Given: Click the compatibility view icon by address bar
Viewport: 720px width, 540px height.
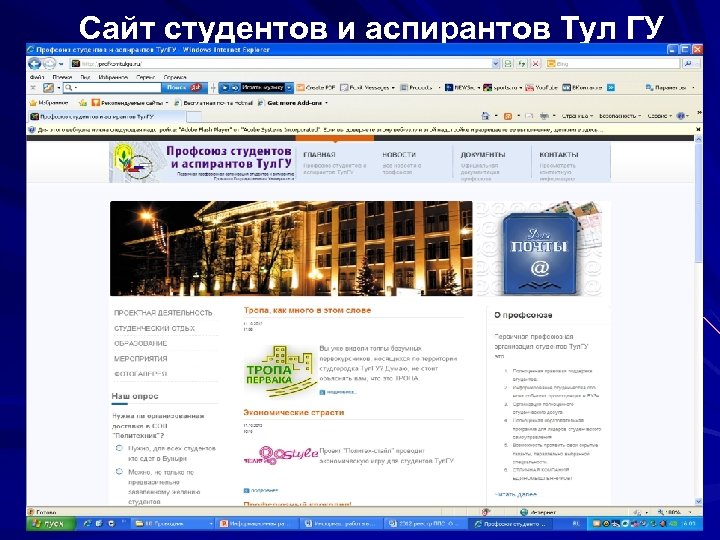Looking at the screenshot, I should click(508, 64).
